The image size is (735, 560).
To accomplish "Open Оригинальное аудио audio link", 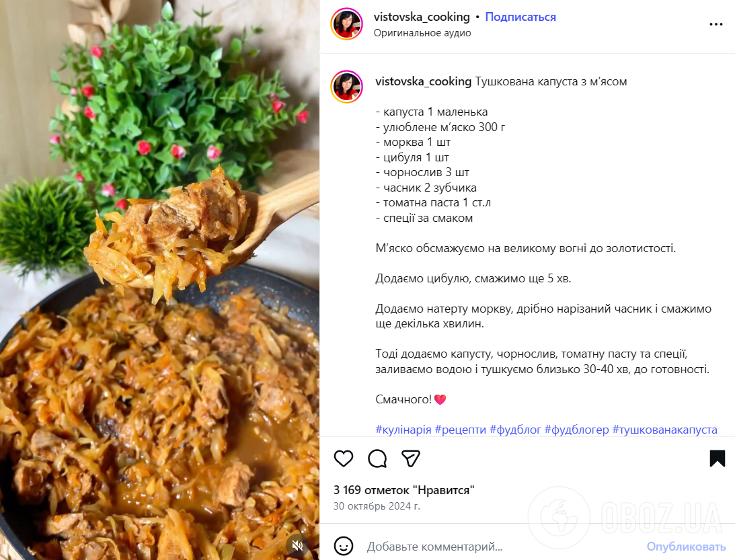I will click(422, 33).
